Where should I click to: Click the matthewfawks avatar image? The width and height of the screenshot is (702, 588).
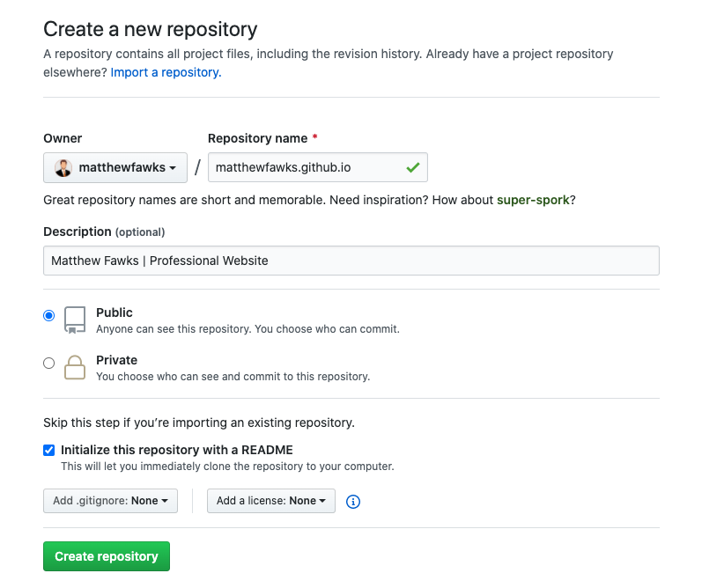click(63, 168)
